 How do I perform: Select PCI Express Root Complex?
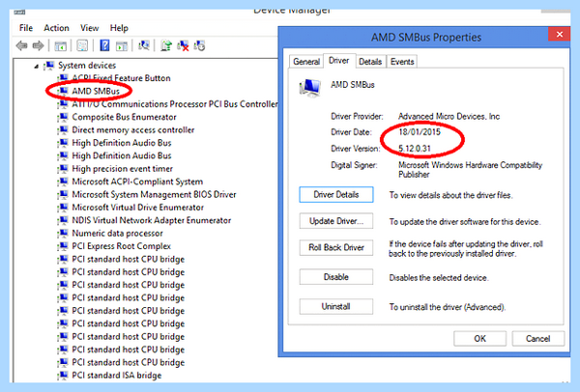(x=122, y=246)
